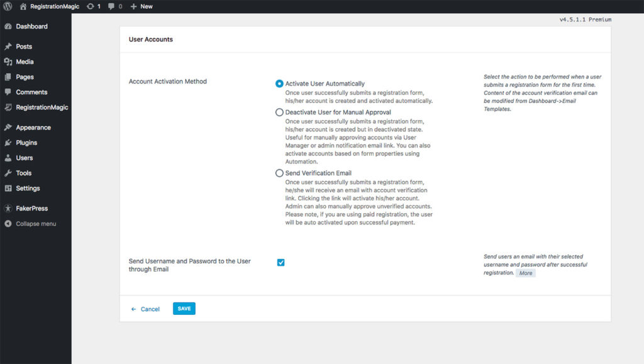Open the updates refresh icon

(91, 6)
